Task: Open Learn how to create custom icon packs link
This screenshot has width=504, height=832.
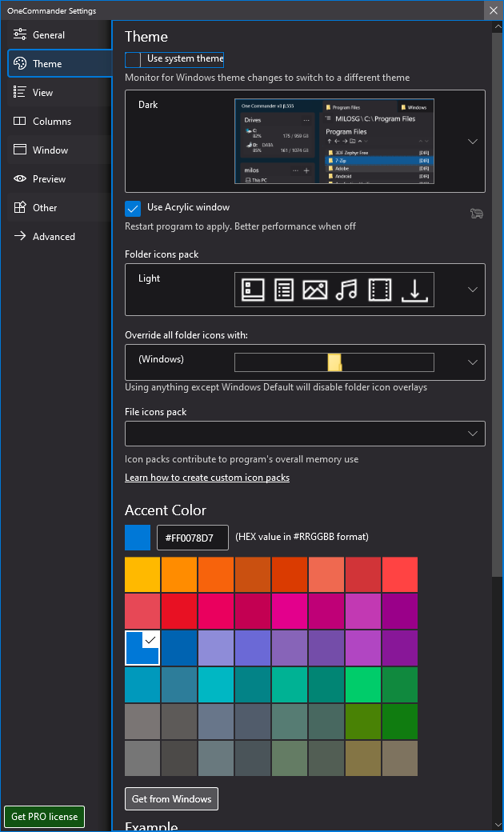Action: coord(207,478)
